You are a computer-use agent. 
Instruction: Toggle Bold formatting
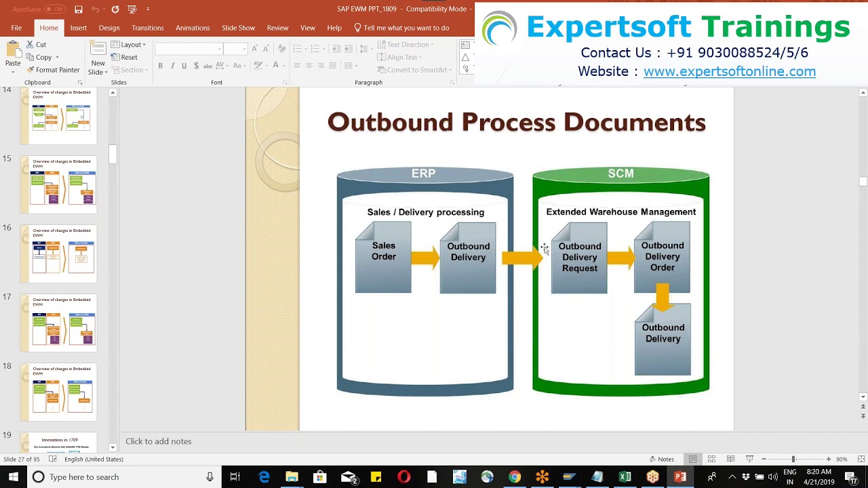click(x=160, y=66)
